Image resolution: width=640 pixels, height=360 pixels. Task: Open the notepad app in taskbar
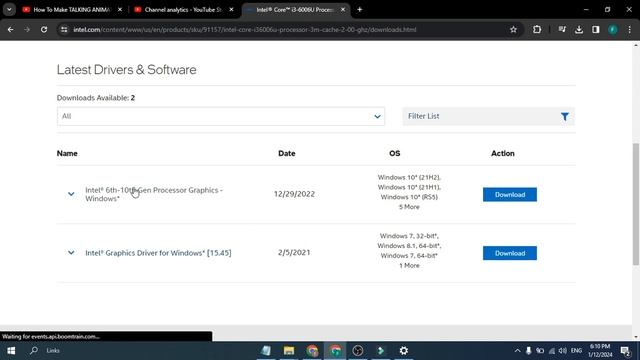pyautogui.click(x=266, y=351)
